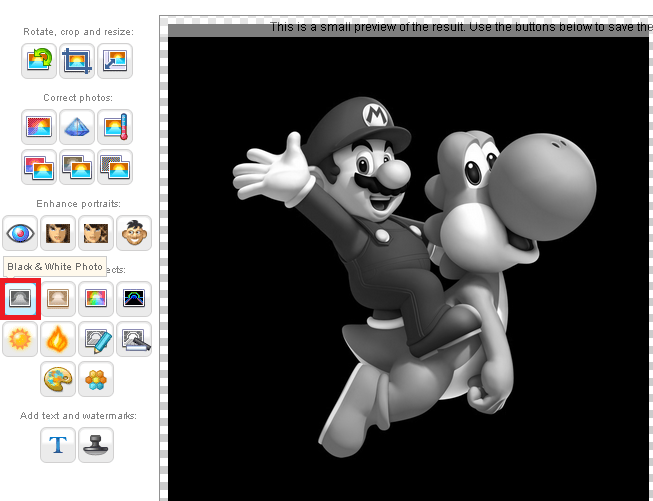Apply the sepia brown-toned photo effect

(x=58, y=299)
